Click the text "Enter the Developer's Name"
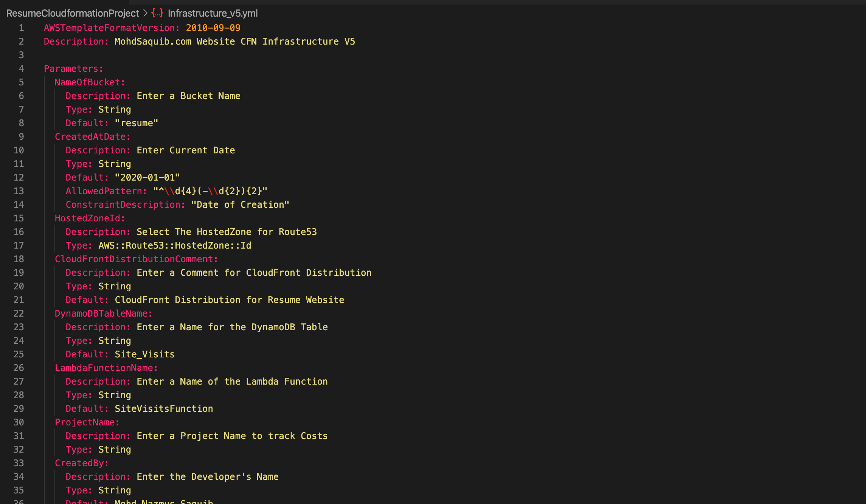 point(207,477)
